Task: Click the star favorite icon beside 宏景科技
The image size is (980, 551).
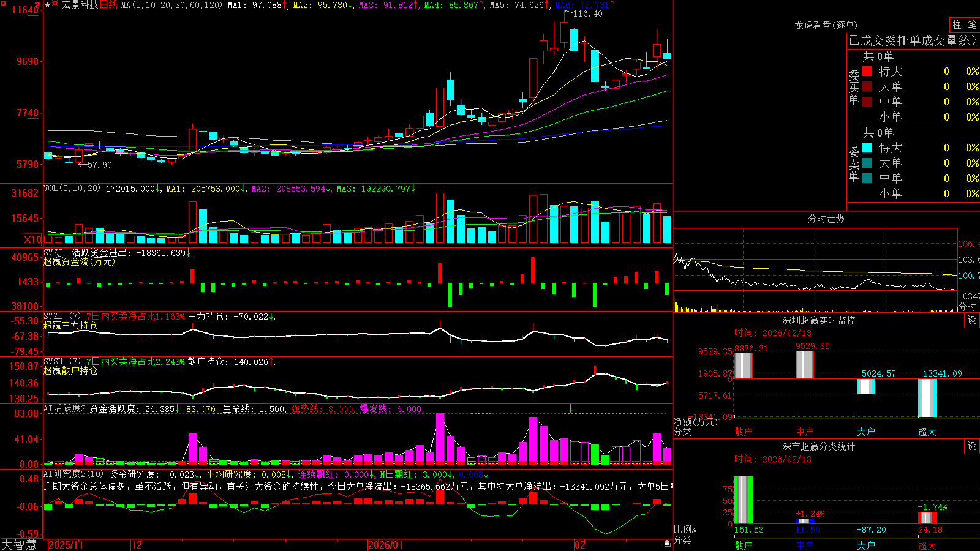Action: click(48, 5)
